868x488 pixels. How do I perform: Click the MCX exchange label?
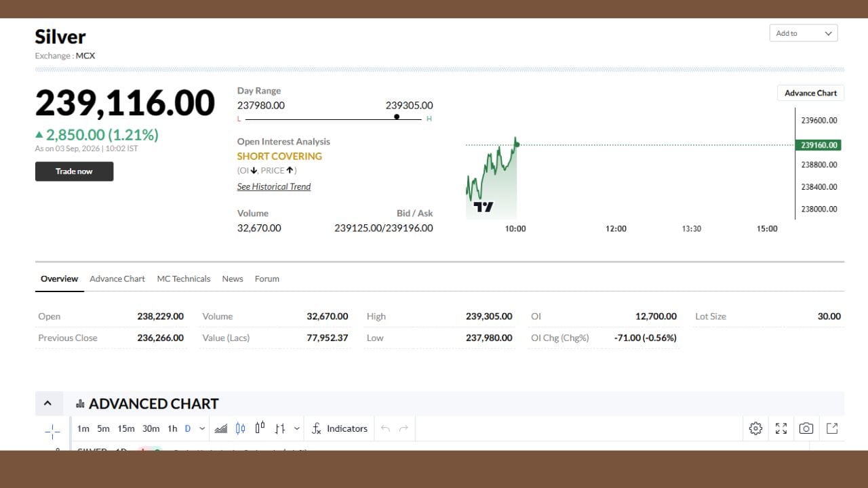85,56
